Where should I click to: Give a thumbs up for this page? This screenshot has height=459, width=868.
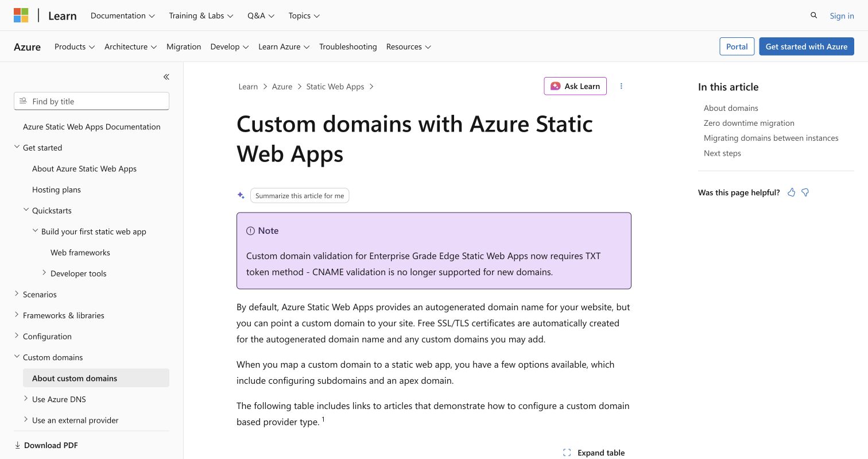tap(791, 192)
